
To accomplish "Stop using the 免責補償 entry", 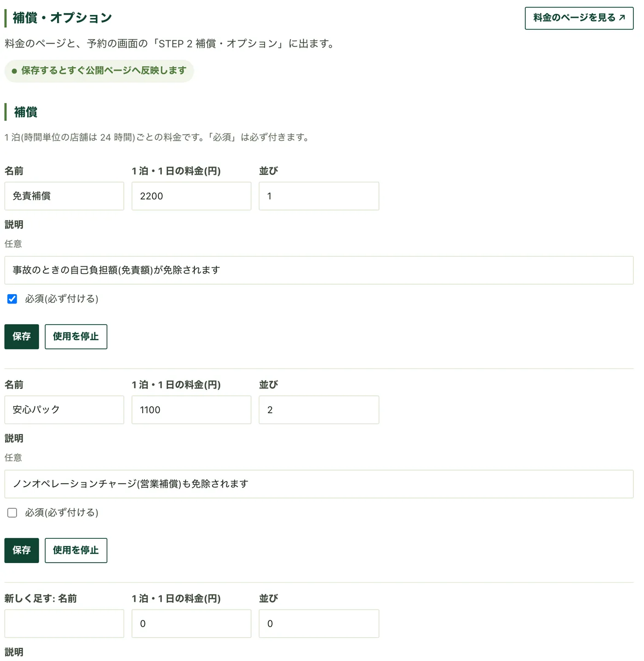I will [76, 336].
